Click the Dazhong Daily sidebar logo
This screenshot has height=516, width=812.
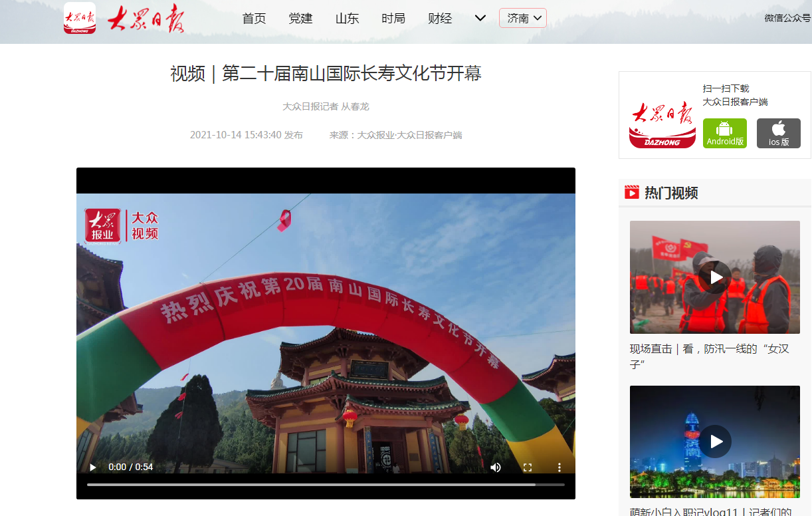[x=662, y=124]
